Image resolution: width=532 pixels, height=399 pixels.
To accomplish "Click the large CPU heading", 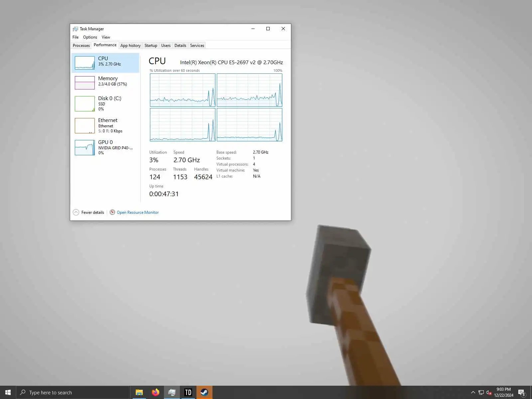I will (157, 61).
